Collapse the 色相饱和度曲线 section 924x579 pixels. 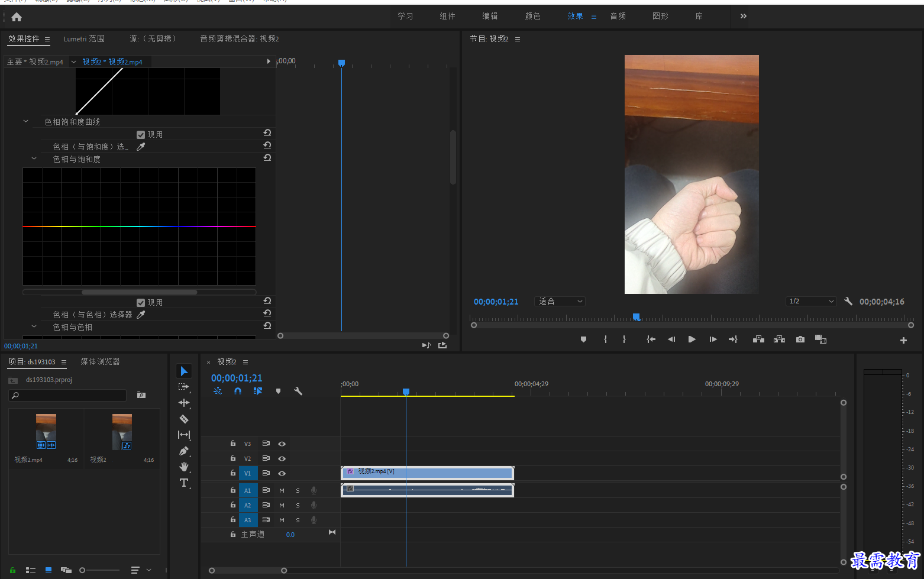pos(25,121)
